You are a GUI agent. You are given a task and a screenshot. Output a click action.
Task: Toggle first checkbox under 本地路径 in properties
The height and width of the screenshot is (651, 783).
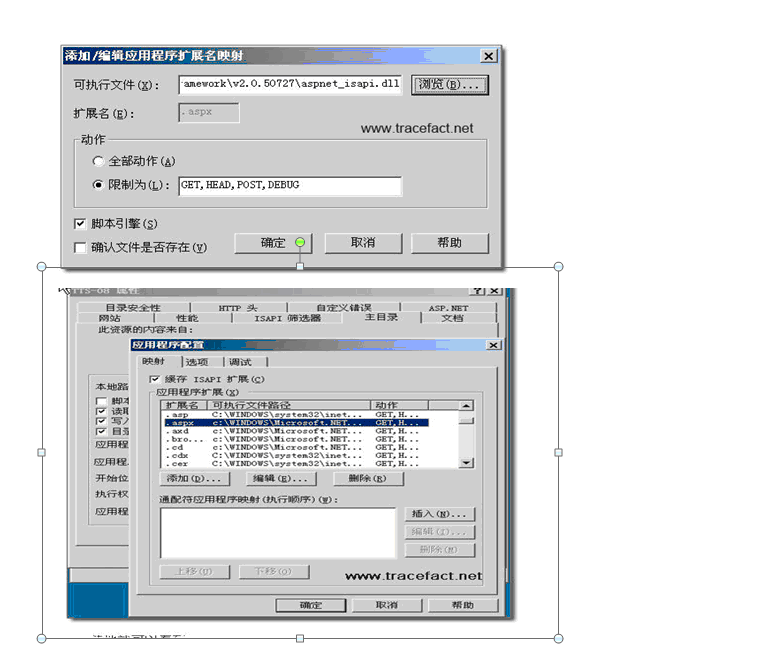[101, 401]
